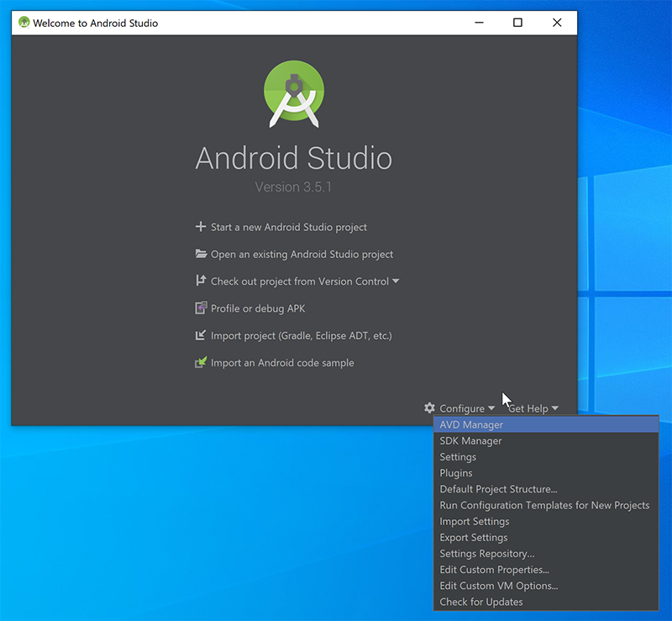
Task: Select Import an Android code sample
Action: coord(282,363)
